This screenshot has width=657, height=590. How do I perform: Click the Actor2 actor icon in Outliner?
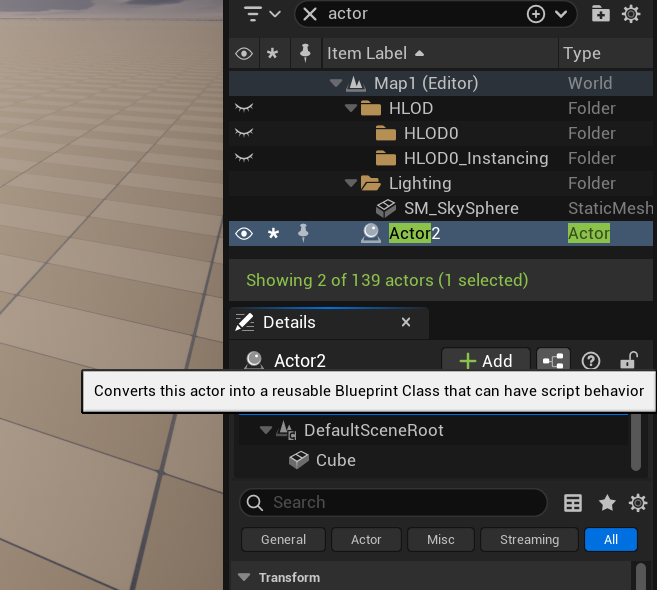[x=371, y=233]
